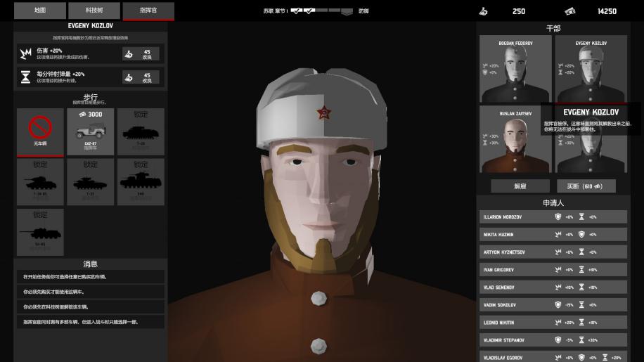Click the EVGENY KOZLOV header in the left panel
The height and width of the screenshot is (362, 644).
point(91,26)
